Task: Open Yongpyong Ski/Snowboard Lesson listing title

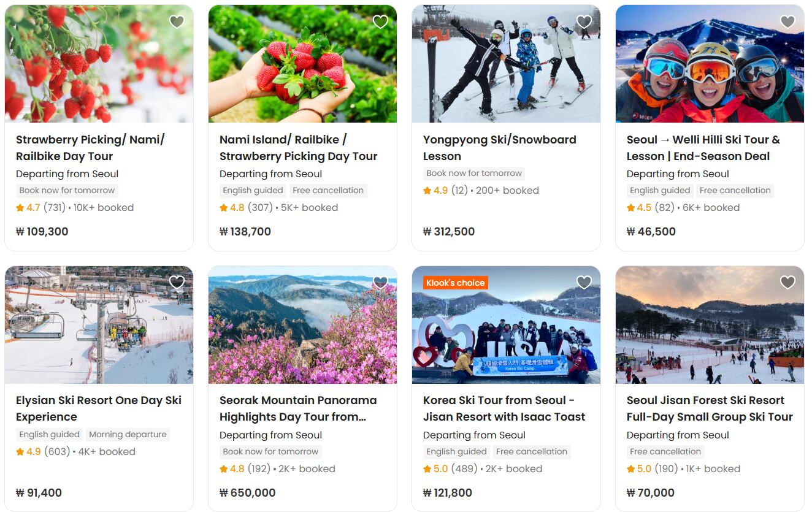Action: (499, 148)
